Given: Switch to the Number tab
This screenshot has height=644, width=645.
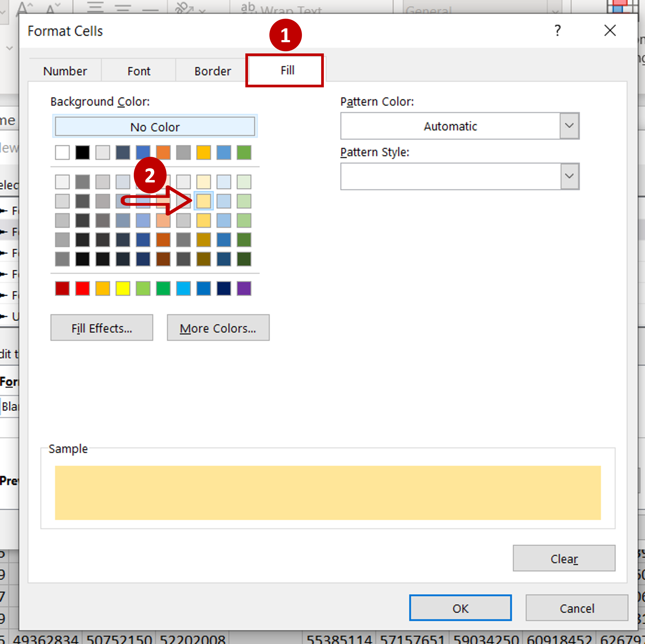Looking at the screenshot, I should pos(65,71).
